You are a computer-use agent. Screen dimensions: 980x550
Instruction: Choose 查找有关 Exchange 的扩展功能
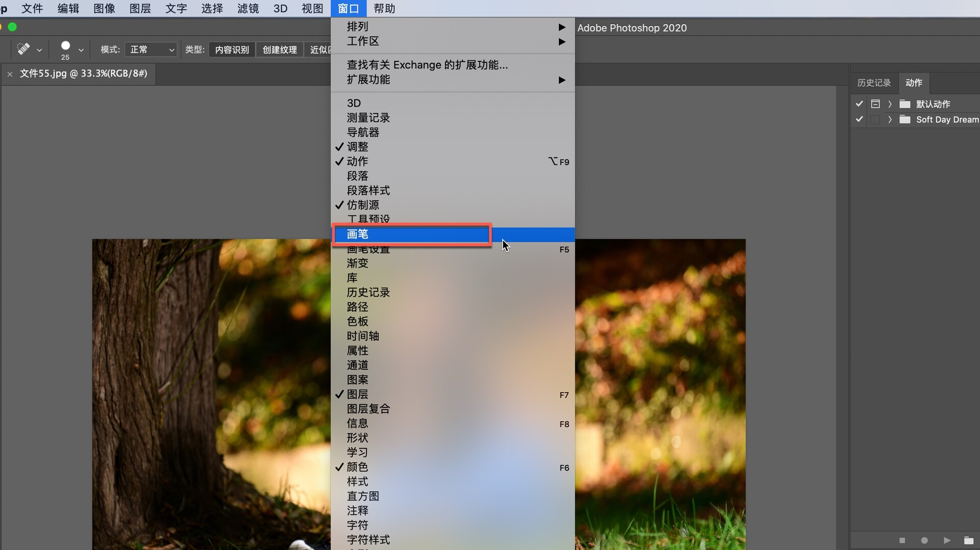pos(453,65)
